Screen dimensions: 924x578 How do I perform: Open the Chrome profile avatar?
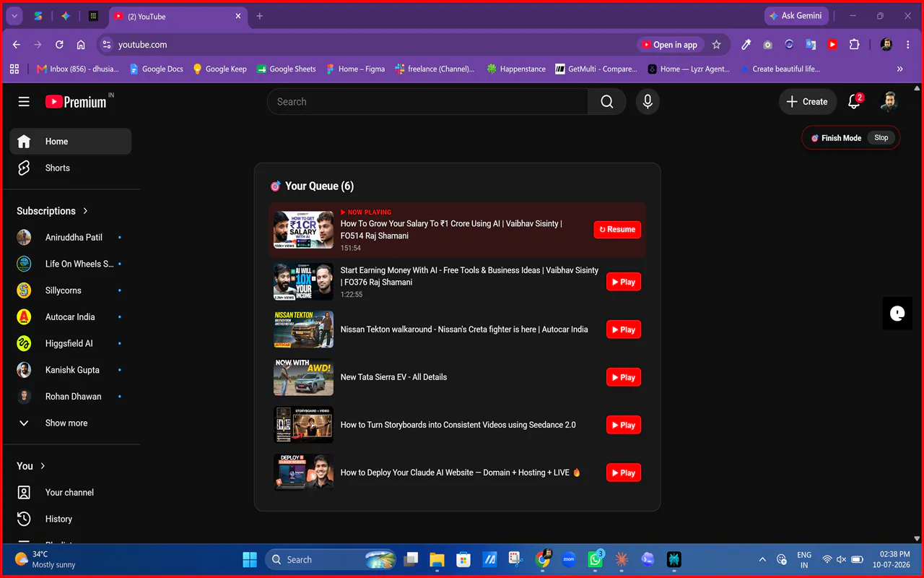coord(886,45)
